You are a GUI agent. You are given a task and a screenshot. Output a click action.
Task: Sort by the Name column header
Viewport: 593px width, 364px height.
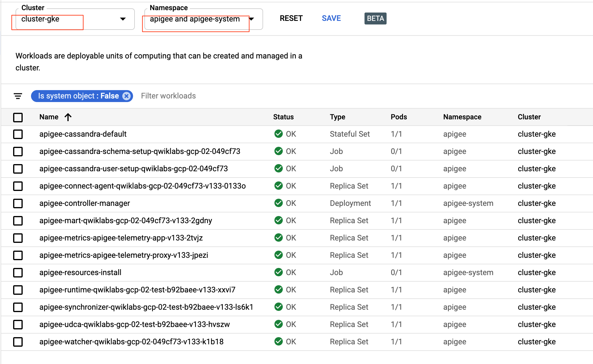[x=49, y=117]
